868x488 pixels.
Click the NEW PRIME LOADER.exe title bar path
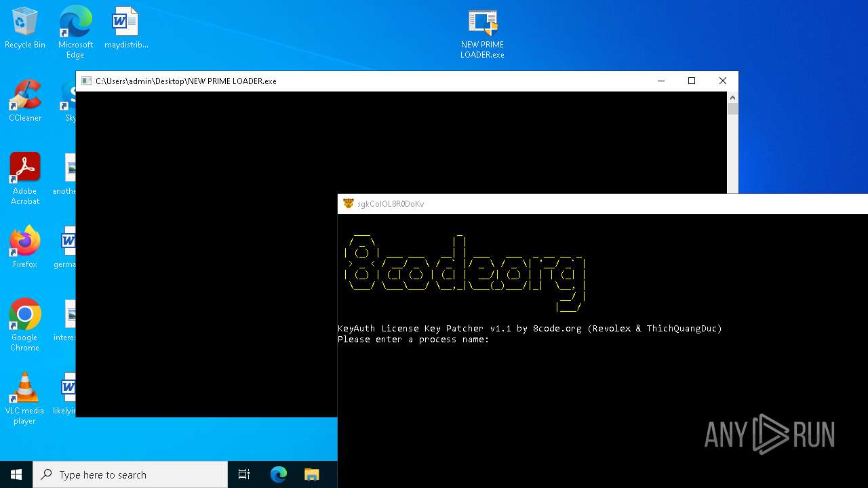[x=186, y=81]
